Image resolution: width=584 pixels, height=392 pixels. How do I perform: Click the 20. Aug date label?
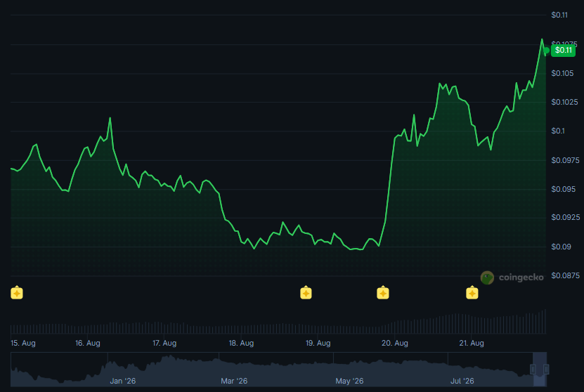click(x=395, y=343)
